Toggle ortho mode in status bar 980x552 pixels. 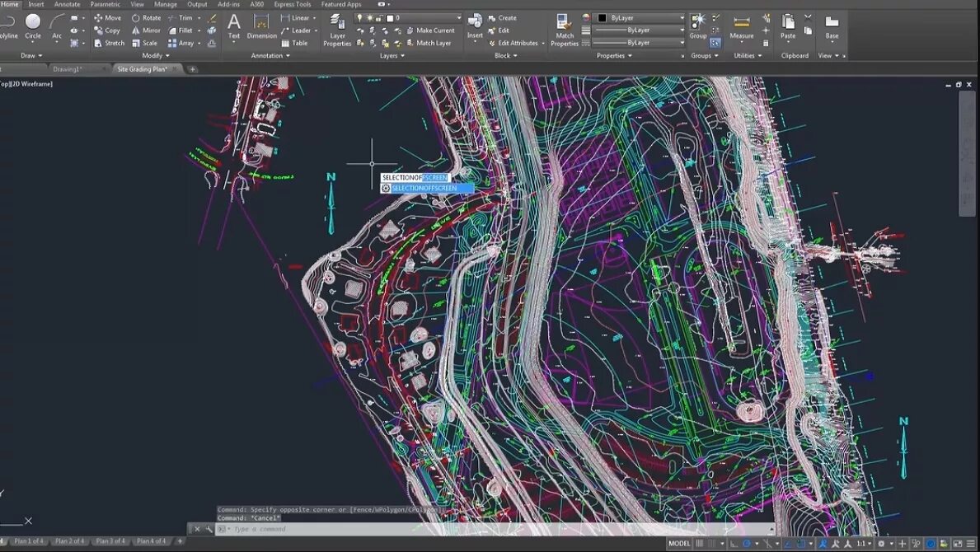click(734, 543)
